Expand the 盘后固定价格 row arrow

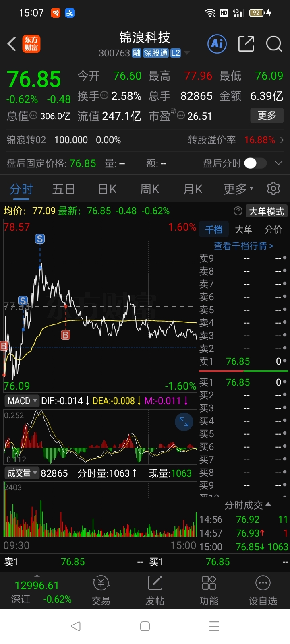click(278, 163)
